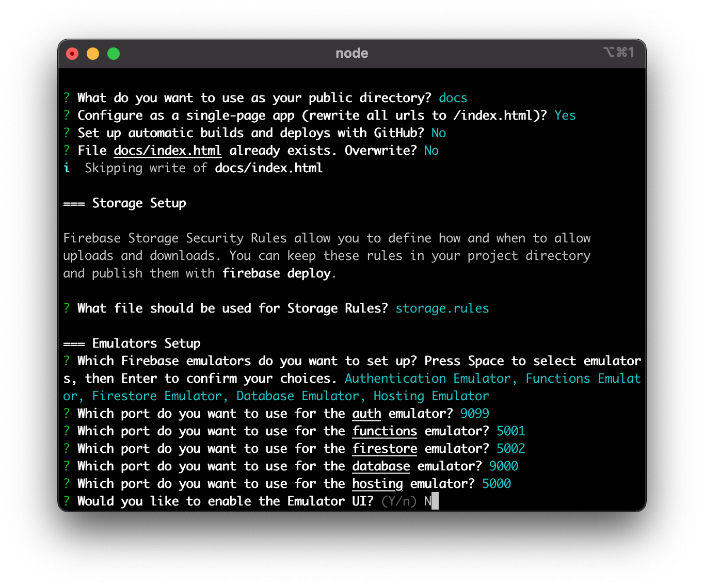
Task: Click the '=== Emulators Setup' heading
Action: [x=132, y=344]
